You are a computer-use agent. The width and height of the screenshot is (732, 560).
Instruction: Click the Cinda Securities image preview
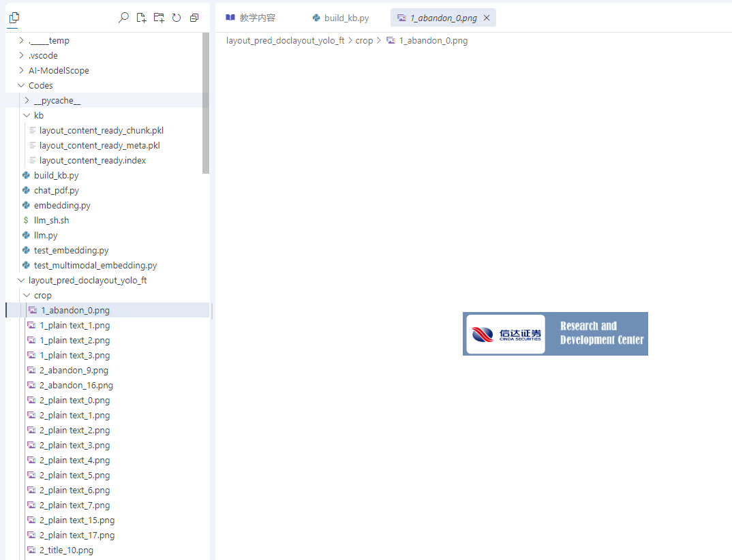point(555,334)
